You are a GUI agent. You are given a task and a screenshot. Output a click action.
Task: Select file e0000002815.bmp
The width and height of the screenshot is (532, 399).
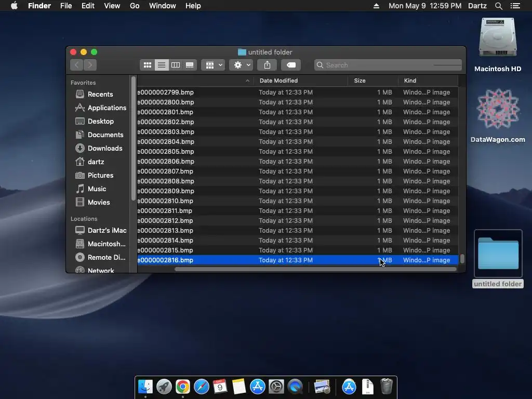tap(298, 250)
